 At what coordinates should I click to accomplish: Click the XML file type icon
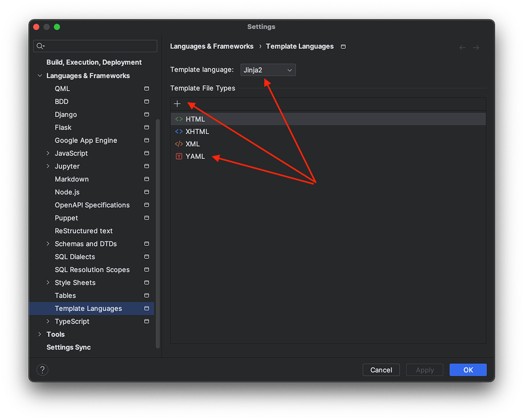180,144
